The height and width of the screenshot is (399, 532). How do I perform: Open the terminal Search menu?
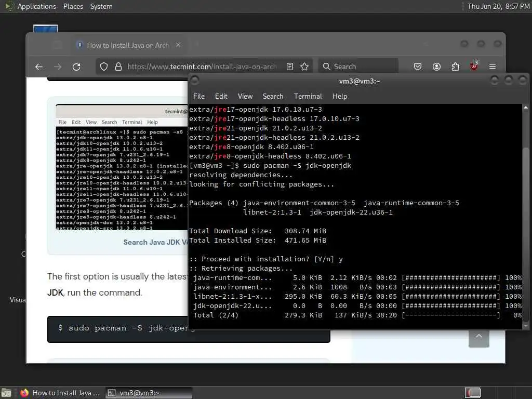pos(273,96)
